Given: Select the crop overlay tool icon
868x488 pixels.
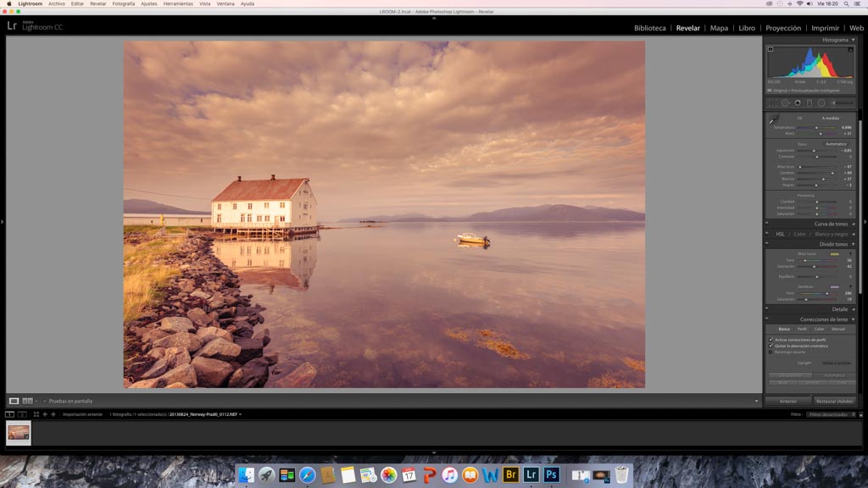Looking at the screenshot, I should point(772,103).
